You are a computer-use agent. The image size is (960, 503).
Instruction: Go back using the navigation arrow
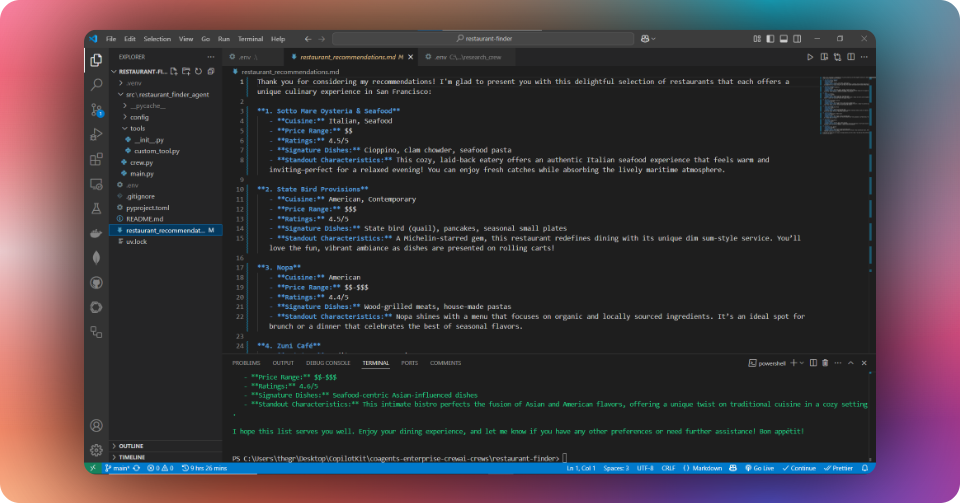pyautogui.click(x=308, y=39)
